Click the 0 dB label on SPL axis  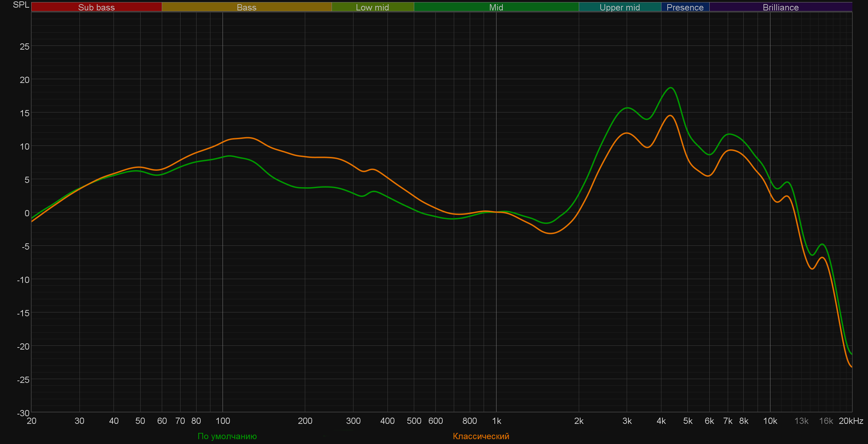click(x=27, y=213)
